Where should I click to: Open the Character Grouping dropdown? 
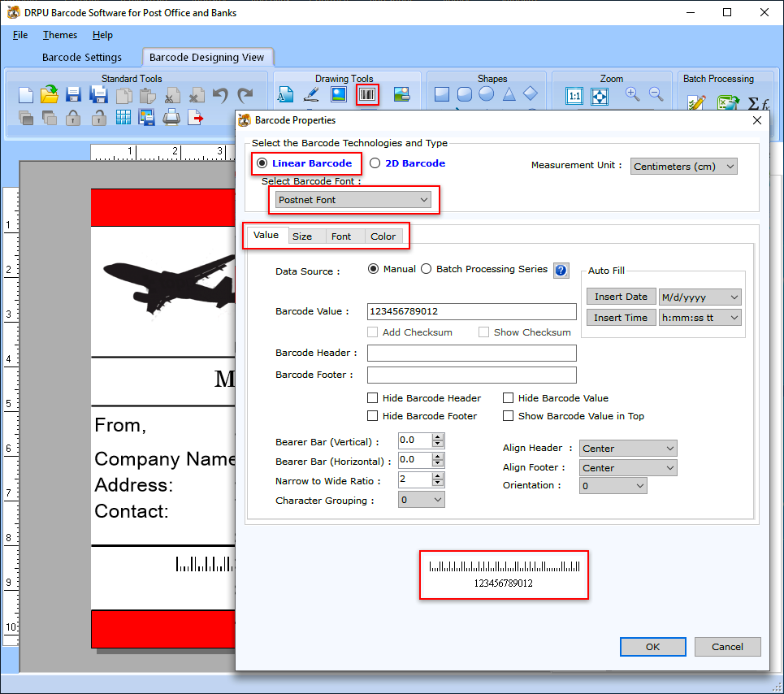click(422, 500)
